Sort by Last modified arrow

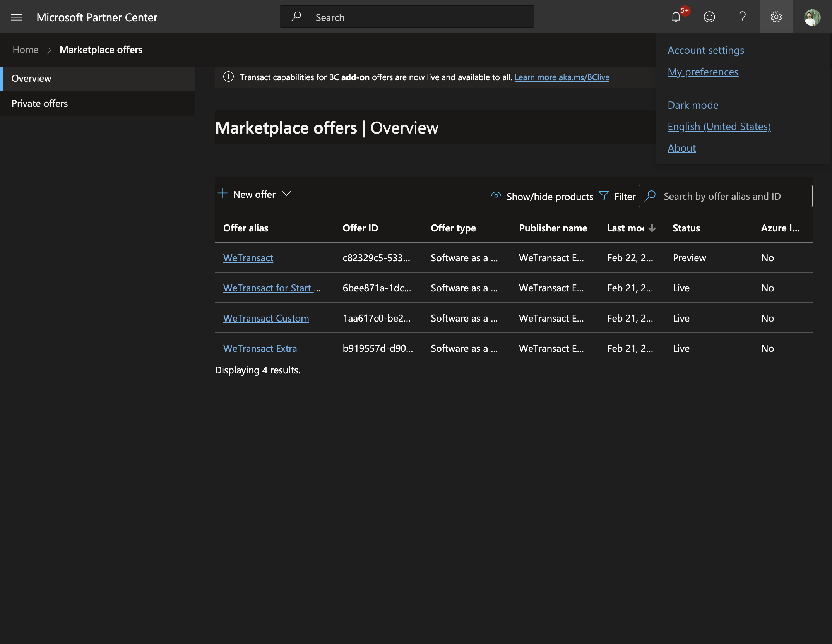coord(652,228)
